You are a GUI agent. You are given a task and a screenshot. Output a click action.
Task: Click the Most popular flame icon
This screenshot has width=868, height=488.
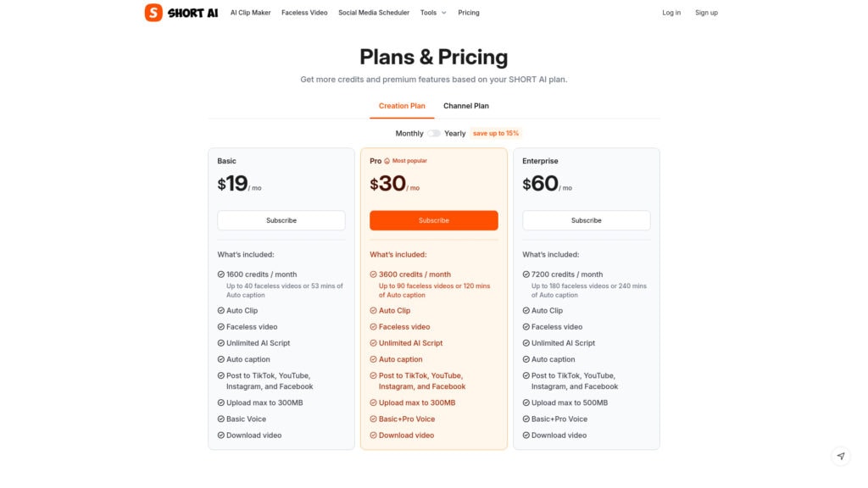click(387, 161)
